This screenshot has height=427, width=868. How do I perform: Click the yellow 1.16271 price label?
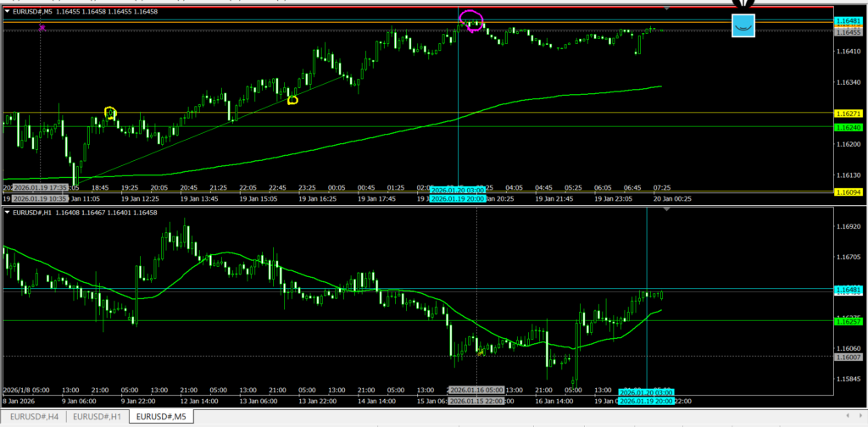pyautogui.click(x=849, y=113)
